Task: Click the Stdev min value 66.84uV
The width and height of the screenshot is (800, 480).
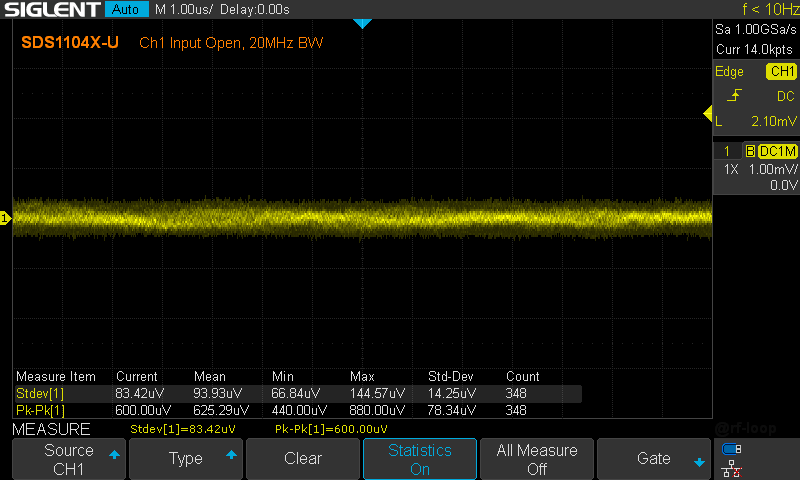Action: click(296, 393)
